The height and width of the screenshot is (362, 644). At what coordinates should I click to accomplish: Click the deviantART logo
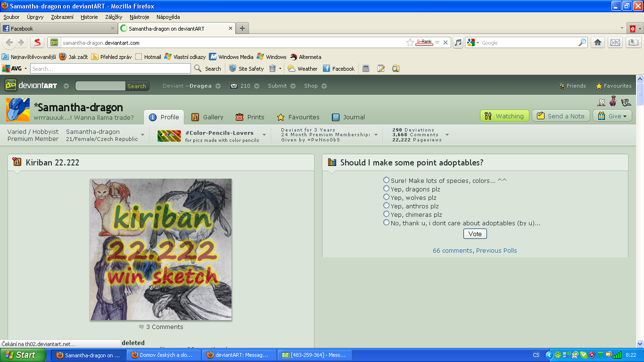[x=31, y=86]
